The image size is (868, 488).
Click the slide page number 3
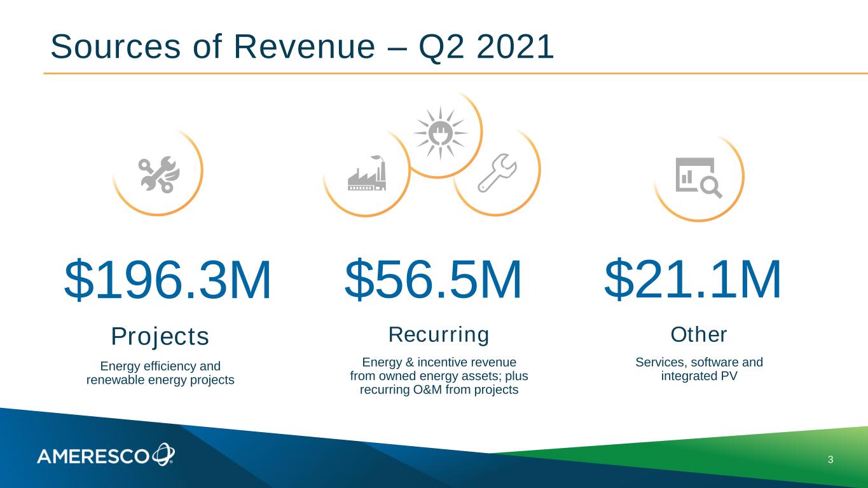pyautogui.click(x=830, y=459)
